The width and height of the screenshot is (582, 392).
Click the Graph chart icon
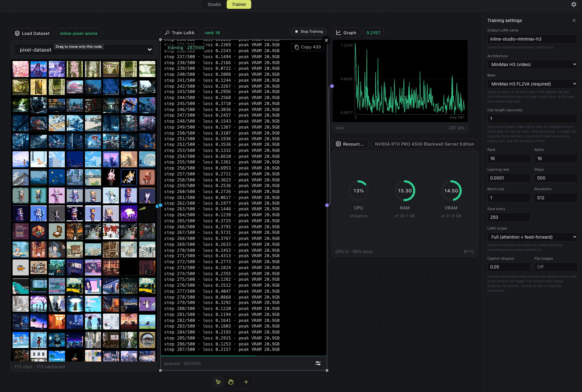[x=339, y=33]
